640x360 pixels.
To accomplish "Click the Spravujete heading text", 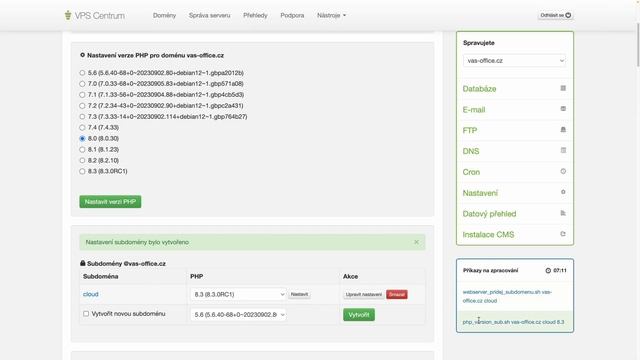I will click(x=479, y=42).
